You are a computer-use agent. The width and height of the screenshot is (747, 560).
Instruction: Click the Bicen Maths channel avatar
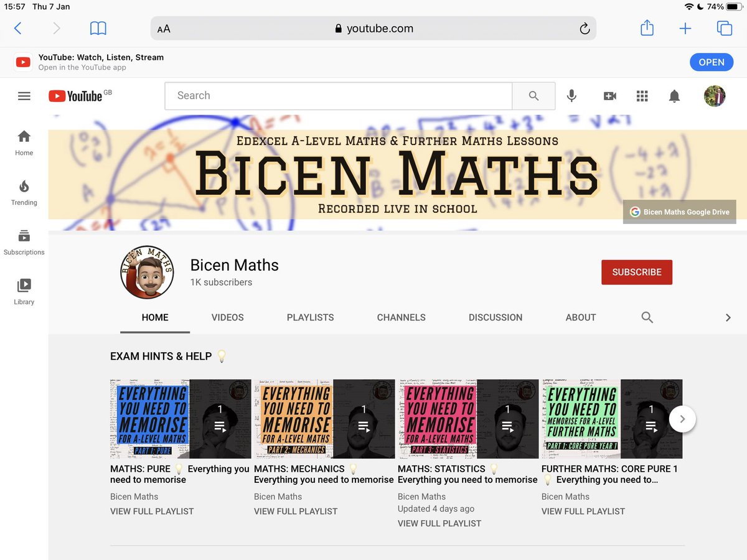tap(147, 272)
